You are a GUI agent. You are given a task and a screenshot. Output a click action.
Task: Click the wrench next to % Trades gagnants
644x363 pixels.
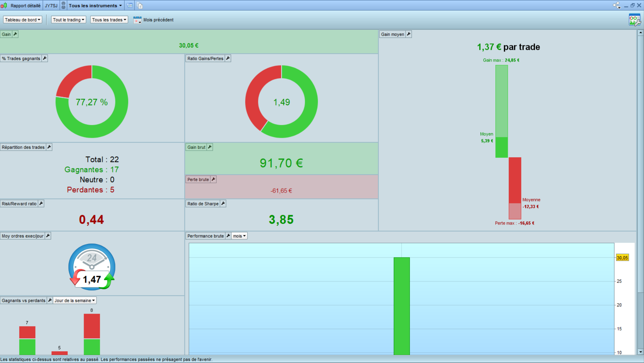click(x=45, y=58)
